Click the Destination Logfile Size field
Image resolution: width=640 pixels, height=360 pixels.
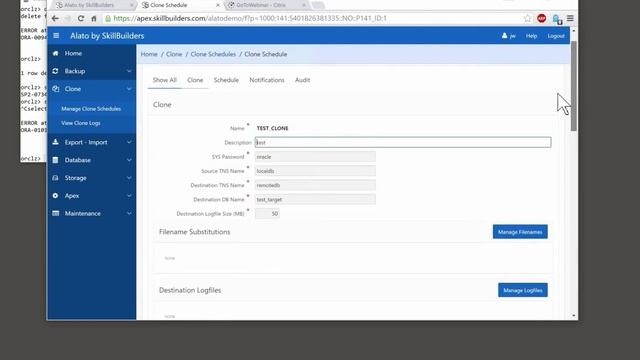(x=267, y=213)
